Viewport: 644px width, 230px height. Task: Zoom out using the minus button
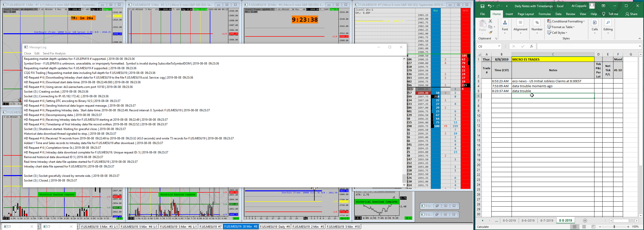pos(600,227)
